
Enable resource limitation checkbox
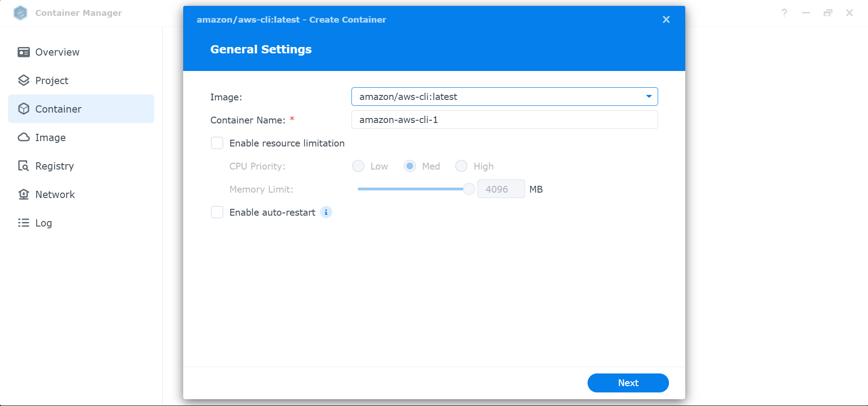tap(217, 143)
